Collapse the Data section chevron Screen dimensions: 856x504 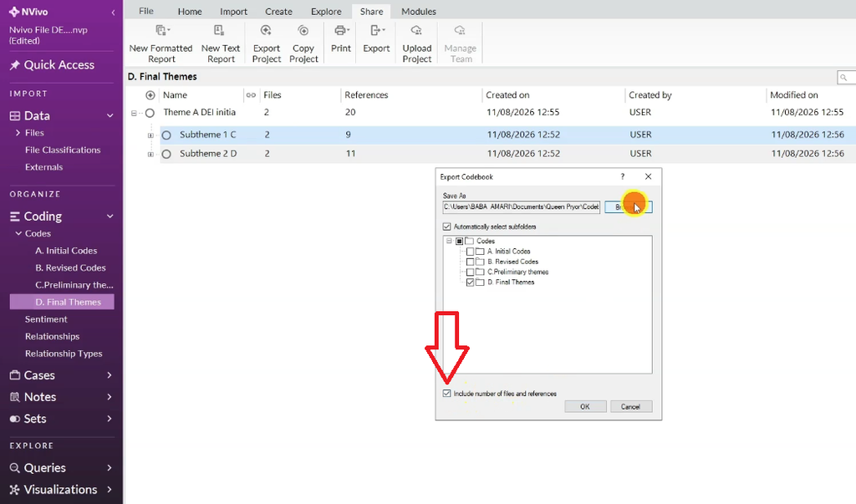(x=110, y=116)
